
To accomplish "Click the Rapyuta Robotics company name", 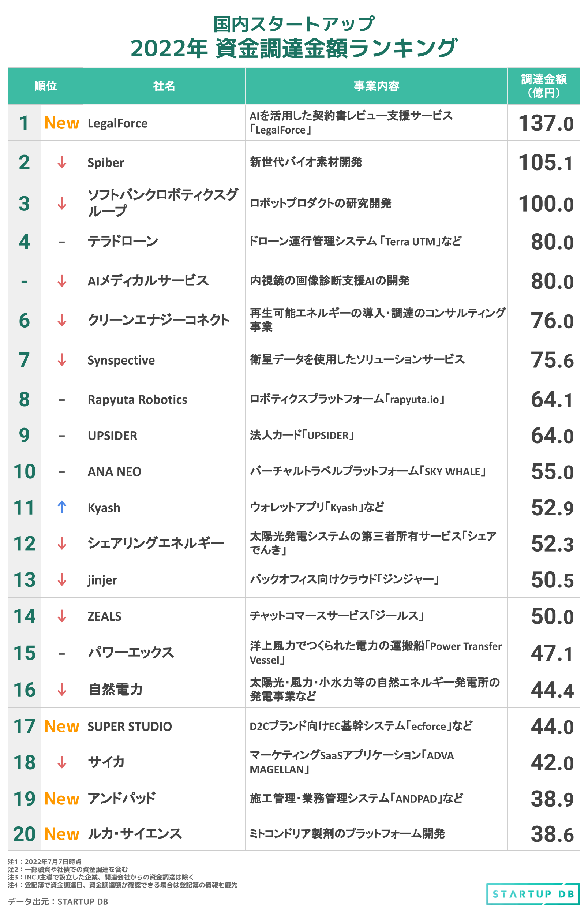I will pos(138,399).
